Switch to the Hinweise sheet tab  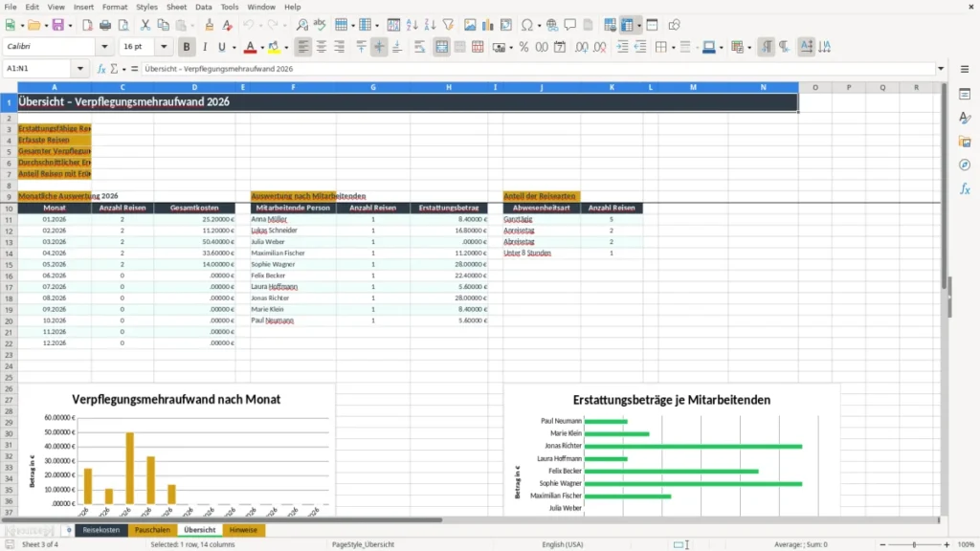point(243,530)
